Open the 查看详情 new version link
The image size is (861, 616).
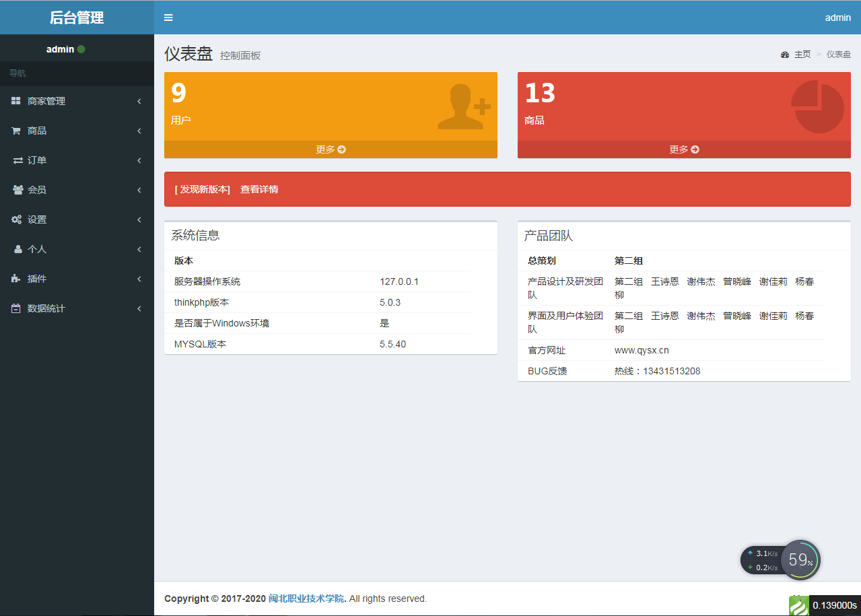(x=259, y=189)
